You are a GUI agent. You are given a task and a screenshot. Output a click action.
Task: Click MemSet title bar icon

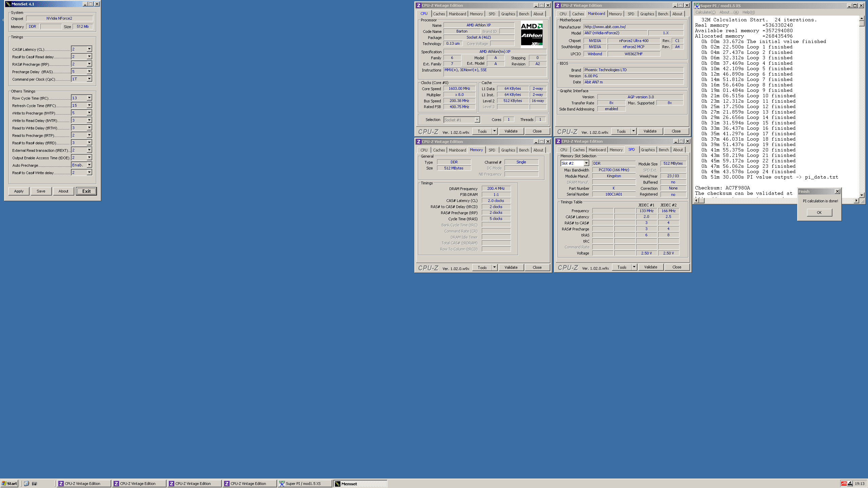click(x=8, y=4)
